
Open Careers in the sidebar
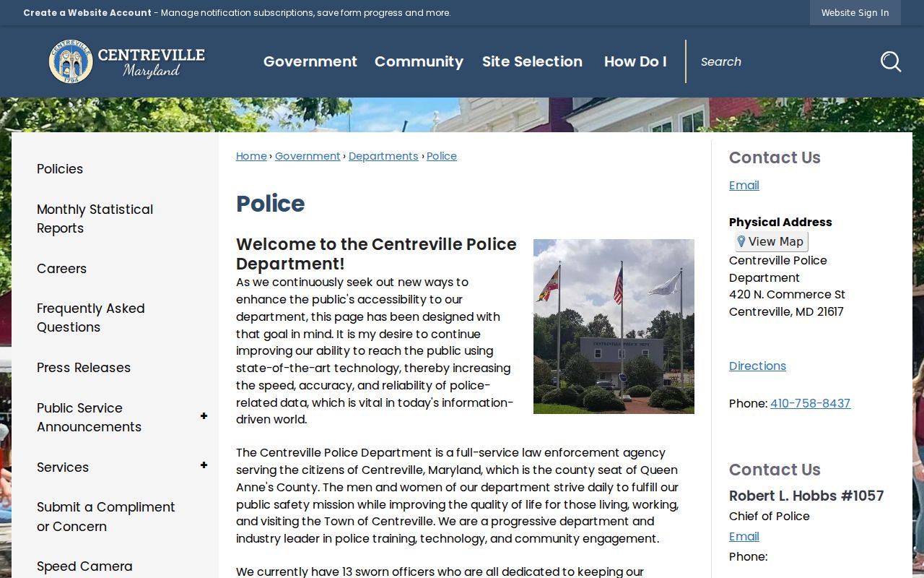61,268
